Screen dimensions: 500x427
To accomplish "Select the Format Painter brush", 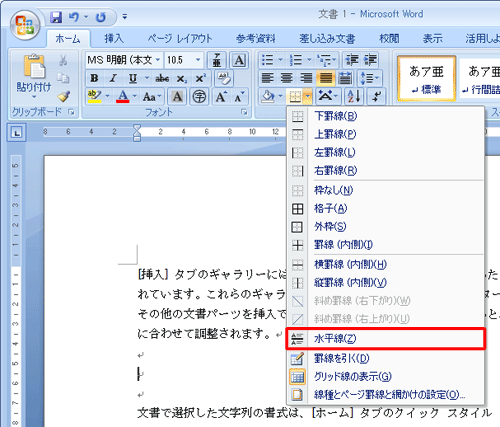I will point(63,96).
